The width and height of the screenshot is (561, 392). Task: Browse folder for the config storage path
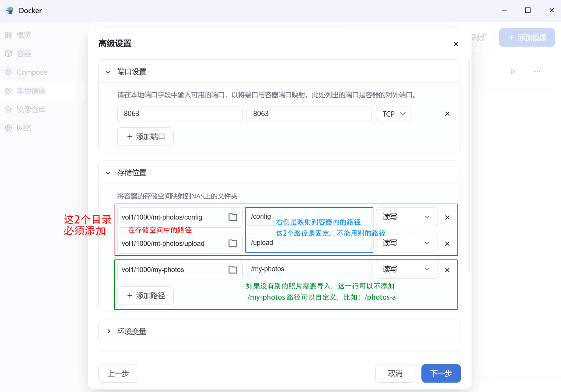tap(233, 217)
